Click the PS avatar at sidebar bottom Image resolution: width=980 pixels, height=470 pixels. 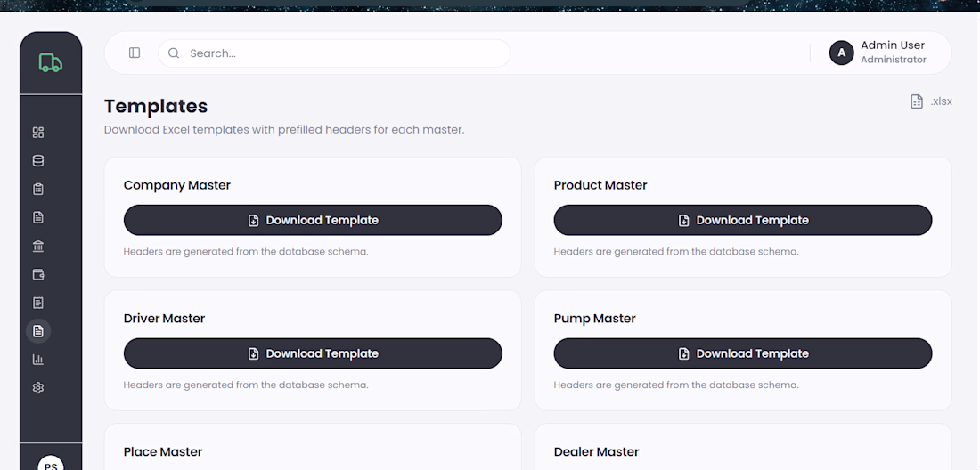click(51, 464)
